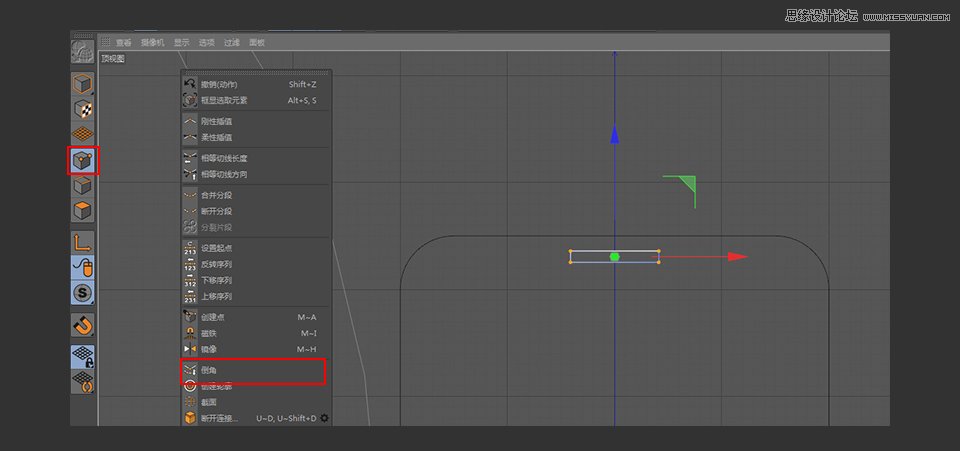Click the red X-axis arrow handle
Viewport: 960px width, 451px height.
click(x=738, y=257)
